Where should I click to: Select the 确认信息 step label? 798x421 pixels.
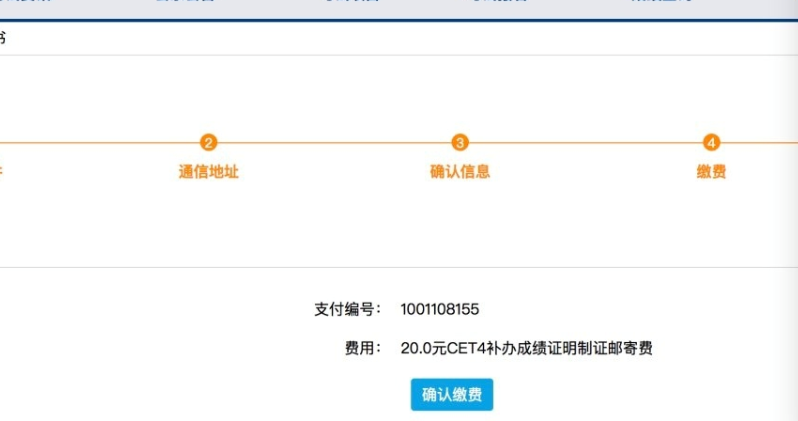coord(460,172)
